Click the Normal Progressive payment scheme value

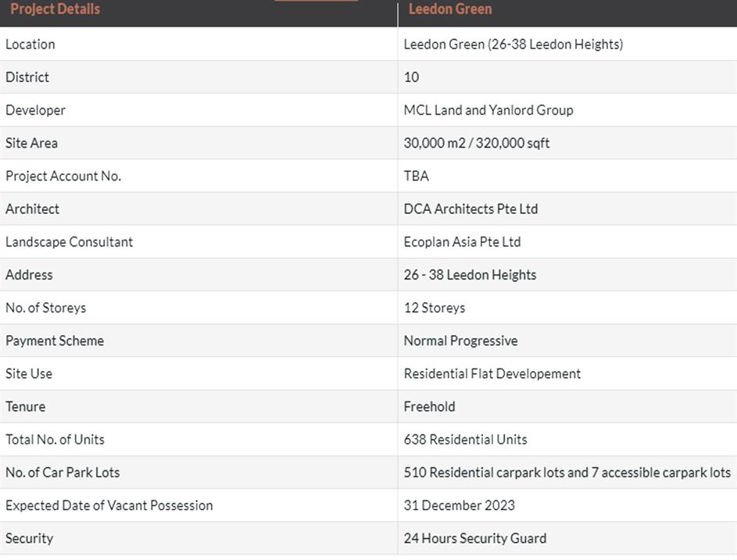[460, 341]
